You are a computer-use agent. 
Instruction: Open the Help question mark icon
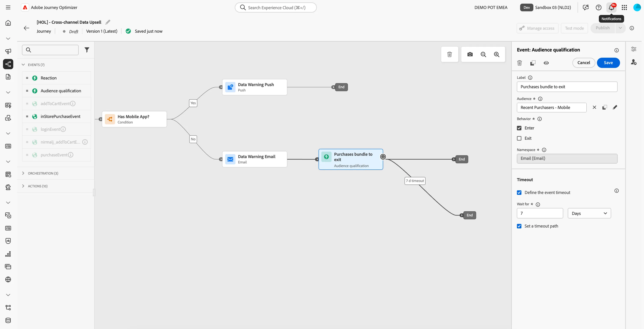[x=598, y=7]
